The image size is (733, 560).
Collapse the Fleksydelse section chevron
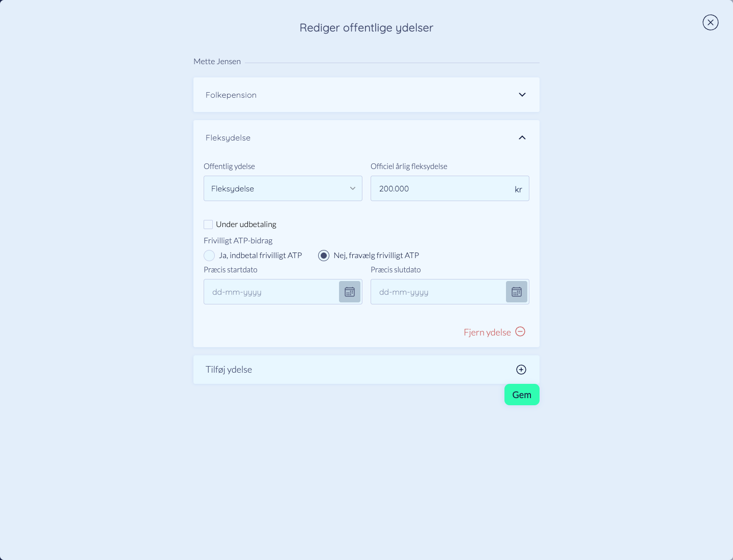coord(522,137)
